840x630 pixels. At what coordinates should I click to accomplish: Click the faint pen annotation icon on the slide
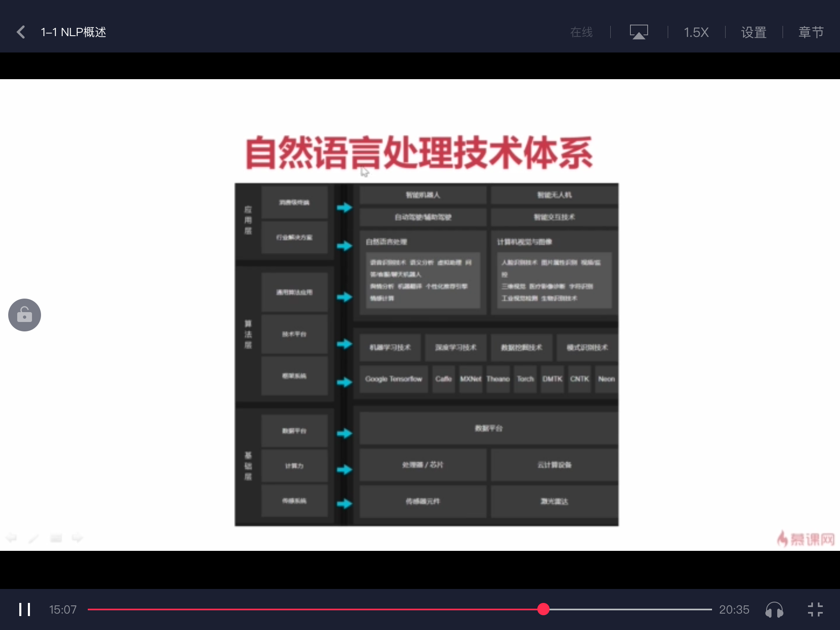(x=34, y=538)
